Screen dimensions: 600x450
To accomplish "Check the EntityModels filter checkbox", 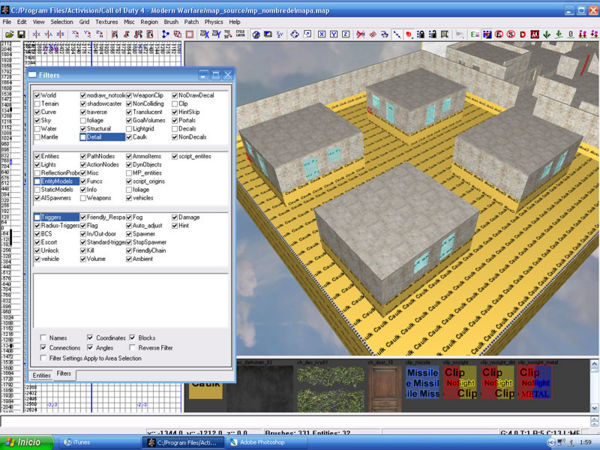I will [x=37, y=181].
